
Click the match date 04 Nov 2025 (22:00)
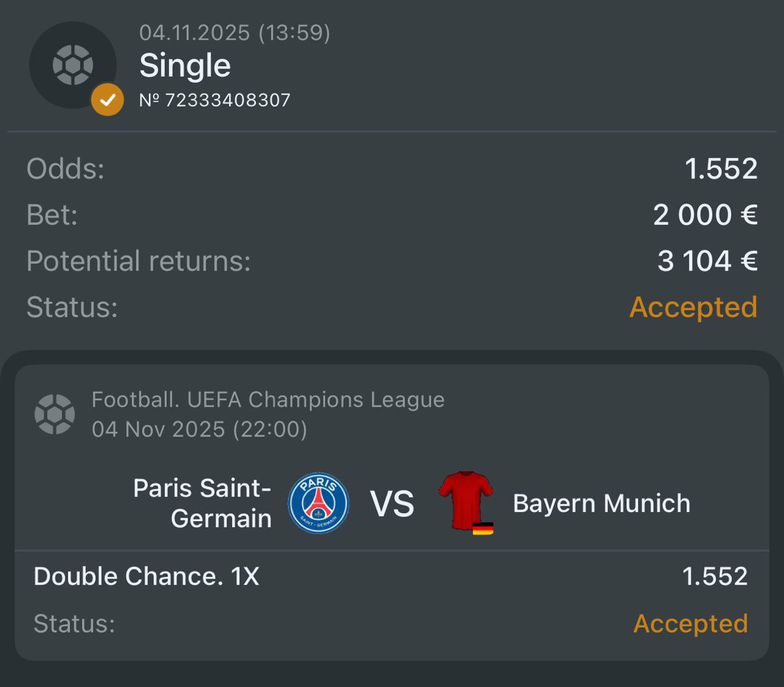tap(199, 429)
